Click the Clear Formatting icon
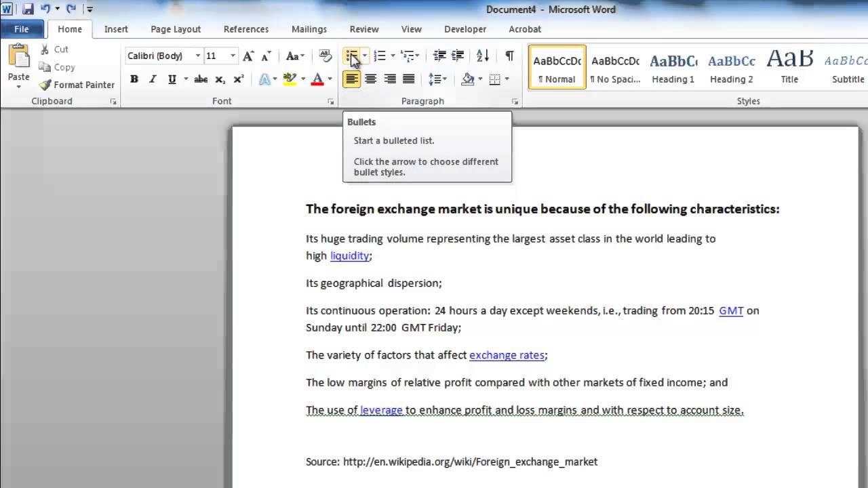868x488 pixels. 325,56
